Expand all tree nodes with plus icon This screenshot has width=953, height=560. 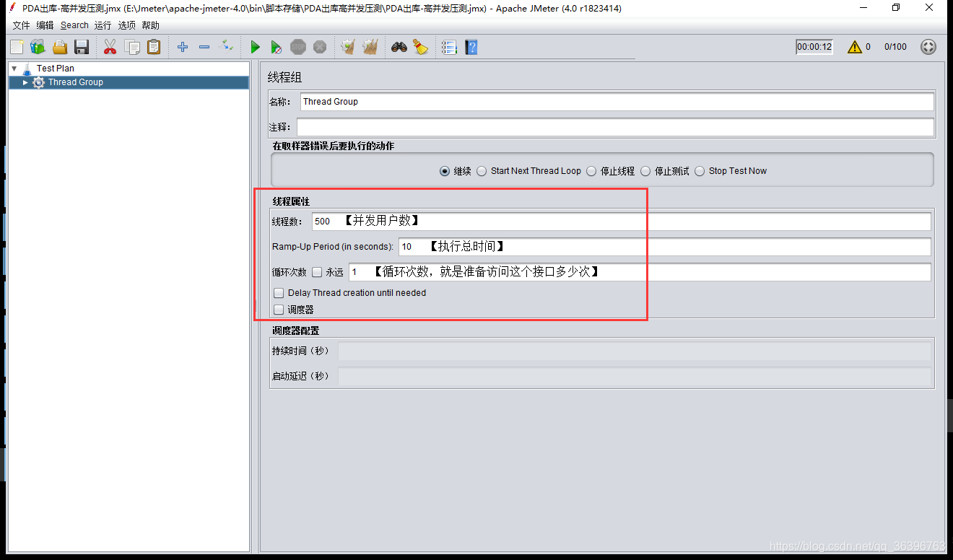[183, 48]
